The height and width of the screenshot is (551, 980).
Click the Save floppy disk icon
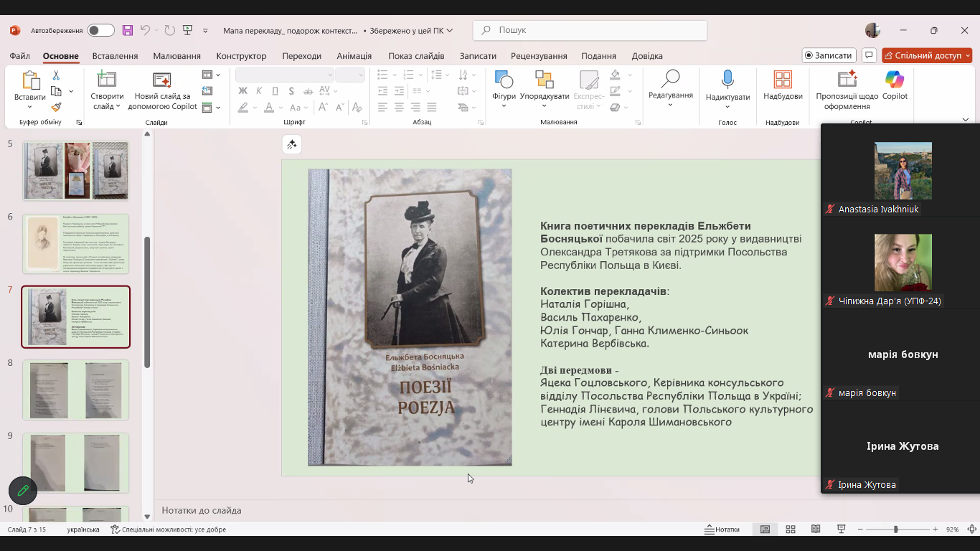click(128, 30)
